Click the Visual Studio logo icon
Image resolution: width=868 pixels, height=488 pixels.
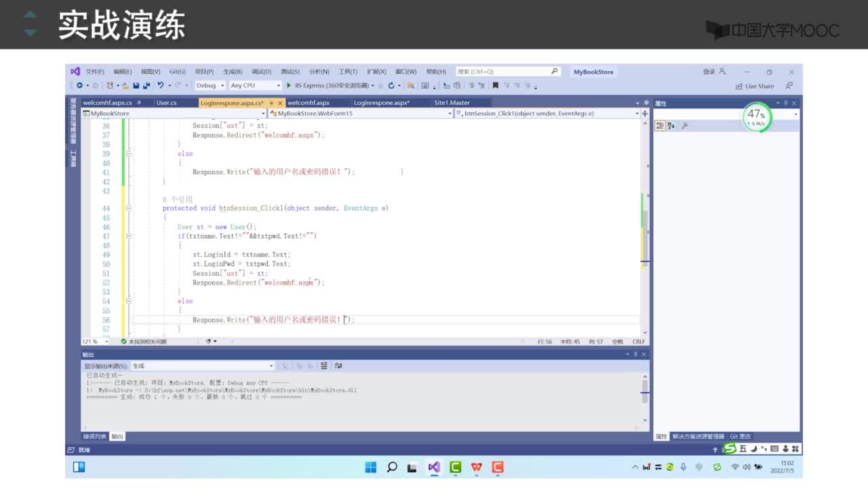point(75,71)
